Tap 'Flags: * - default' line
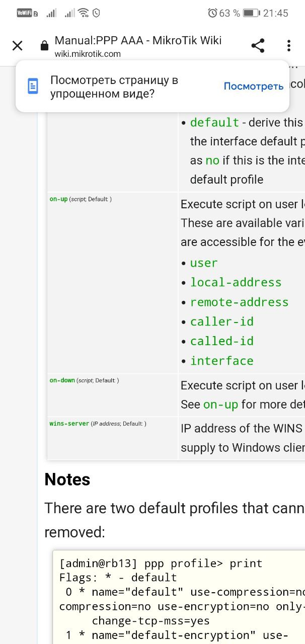The width and height of the screenshot is (305, 644). [118, 578]
